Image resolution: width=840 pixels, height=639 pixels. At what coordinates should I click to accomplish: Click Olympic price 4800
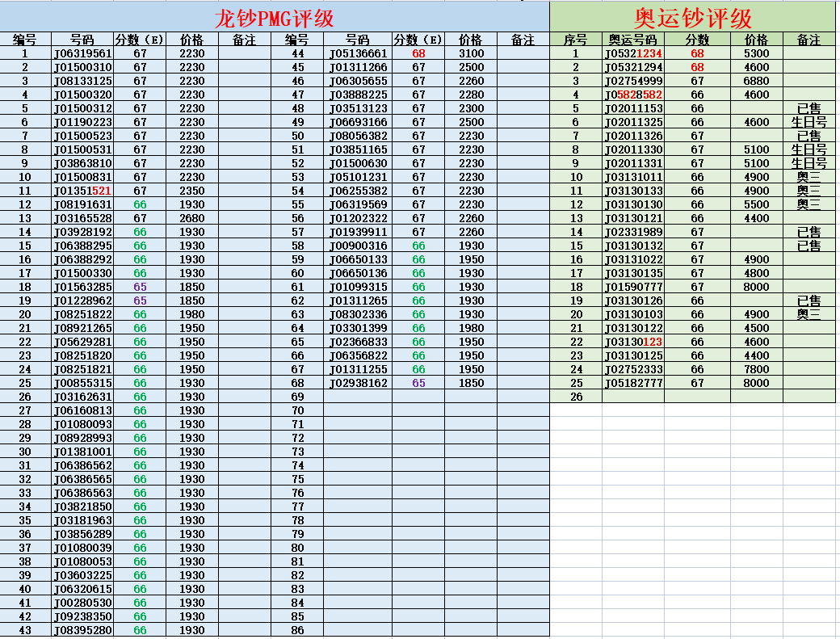[x=757, y=273]
